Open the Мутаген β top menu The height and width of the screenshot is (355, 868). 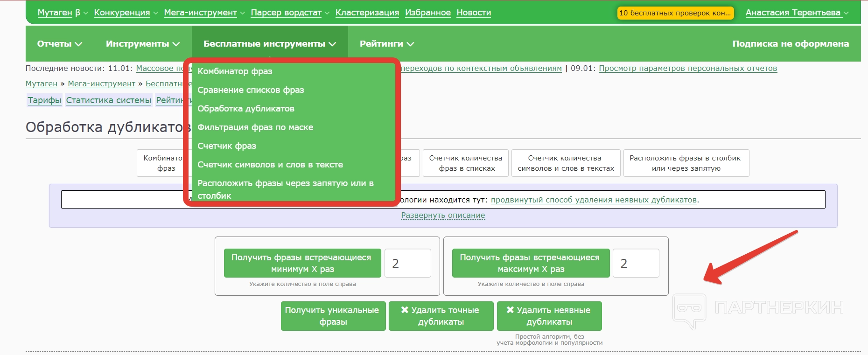click(x=63, y=13)
